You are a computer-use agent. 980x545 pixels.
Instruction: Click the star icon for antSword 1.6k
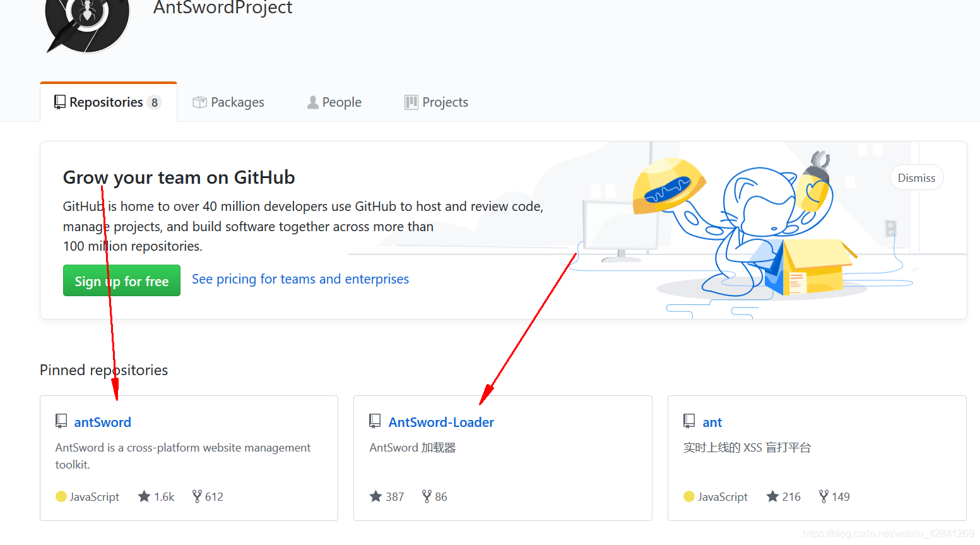click(144, 496)
